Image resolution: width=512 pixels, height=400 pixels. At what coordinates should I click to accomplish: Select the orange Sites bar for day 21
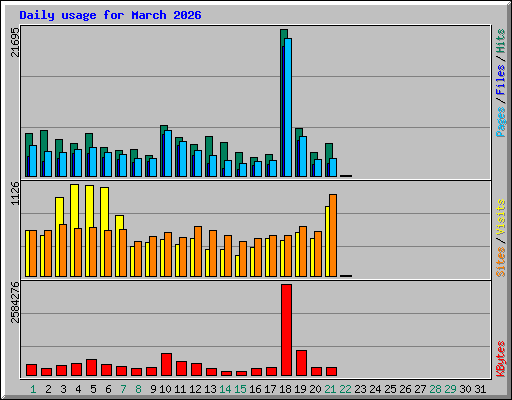click(333, 235)
